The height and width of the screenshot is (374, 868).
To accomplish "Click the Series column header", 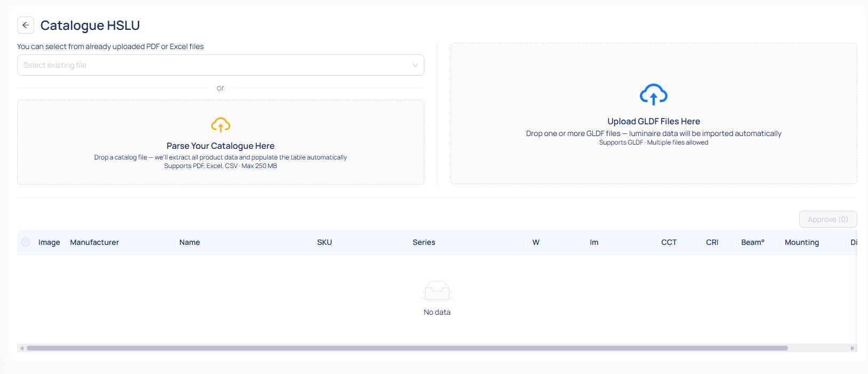I will tap(424, 242).
